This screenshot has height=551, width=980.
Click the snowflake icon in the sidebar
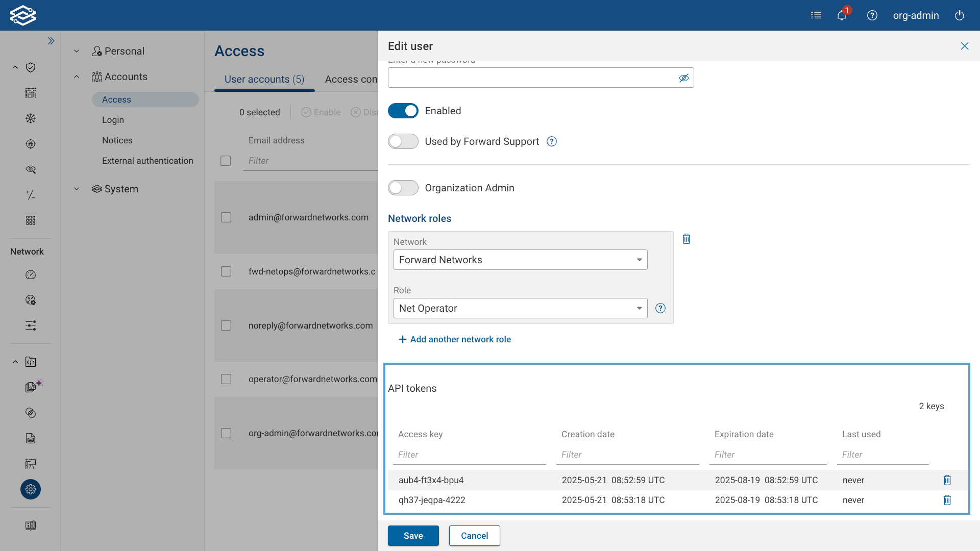pos(31,118)
